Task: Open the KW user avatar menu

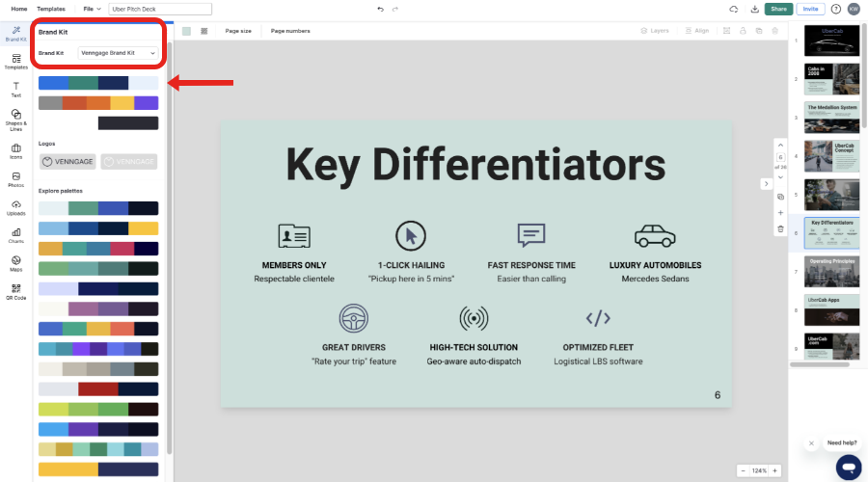Action: coord(854,9)
